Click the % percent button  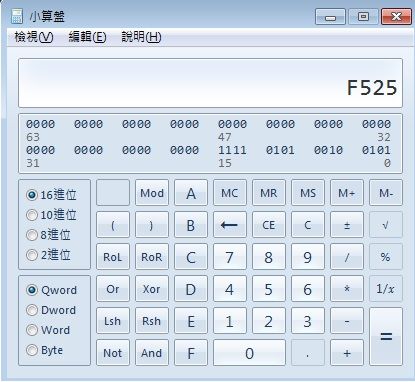tap(386, 257)
